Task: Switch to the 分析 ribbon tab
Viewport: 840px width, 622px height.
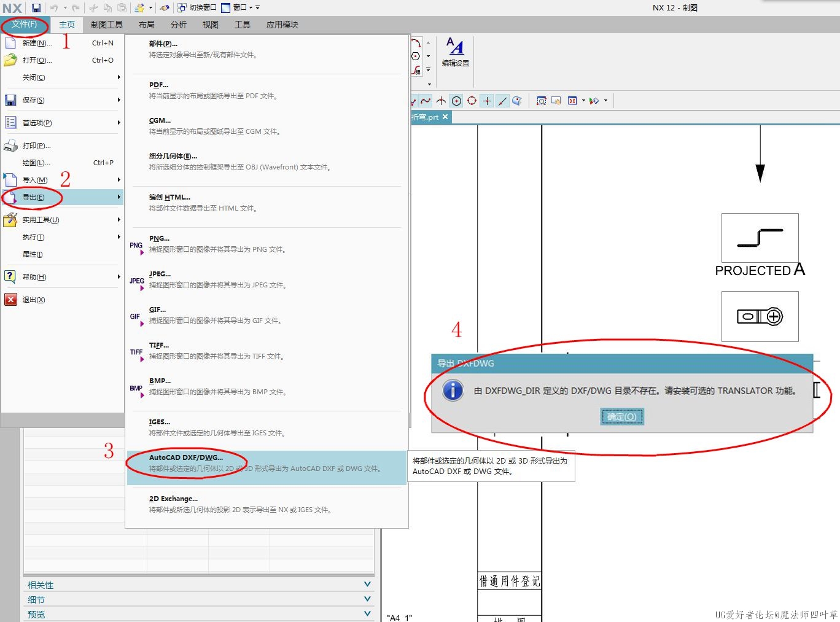Action: coord(179,25)
